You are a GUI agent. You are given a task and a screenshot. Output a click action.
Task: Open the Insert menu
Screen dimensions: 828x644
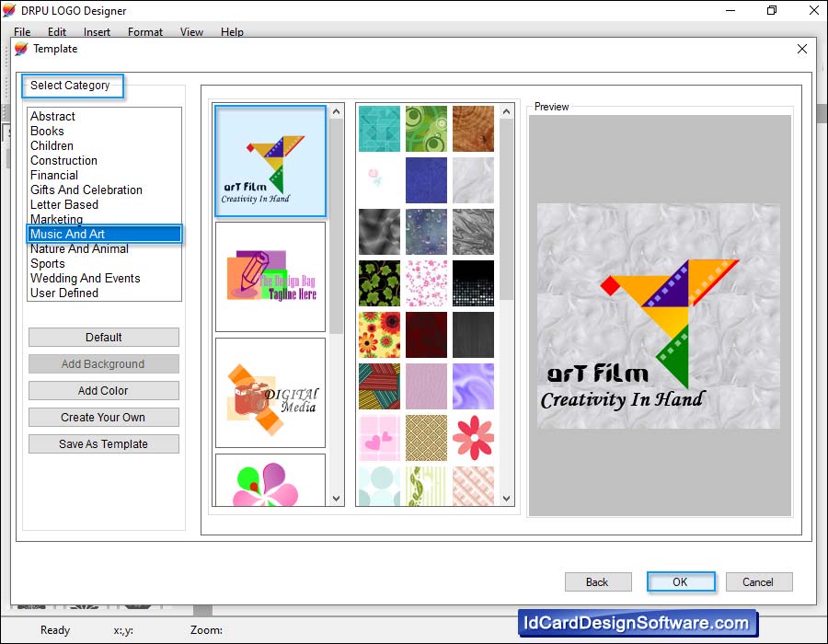97,32
